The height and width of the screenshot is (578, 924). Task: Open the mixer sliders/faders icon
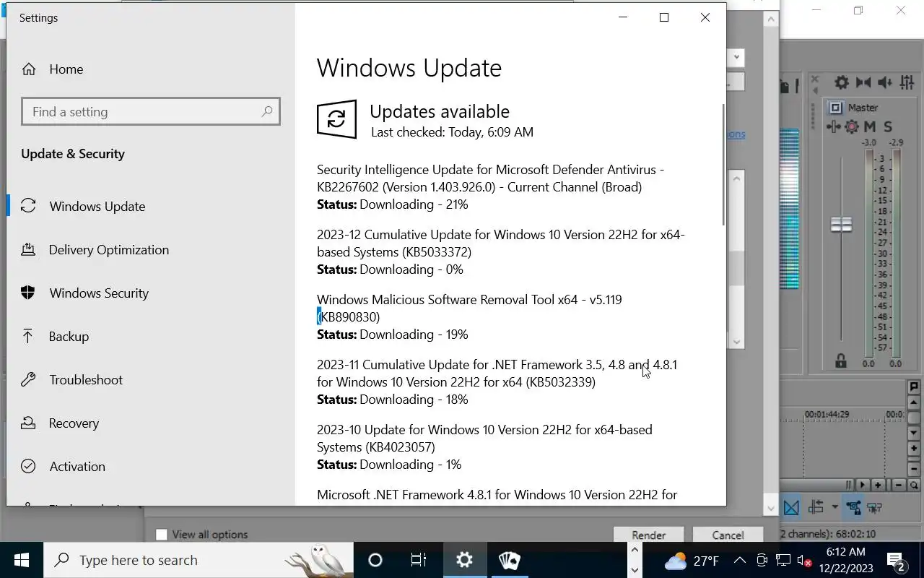pyautogui.click(x=906, y=82)
